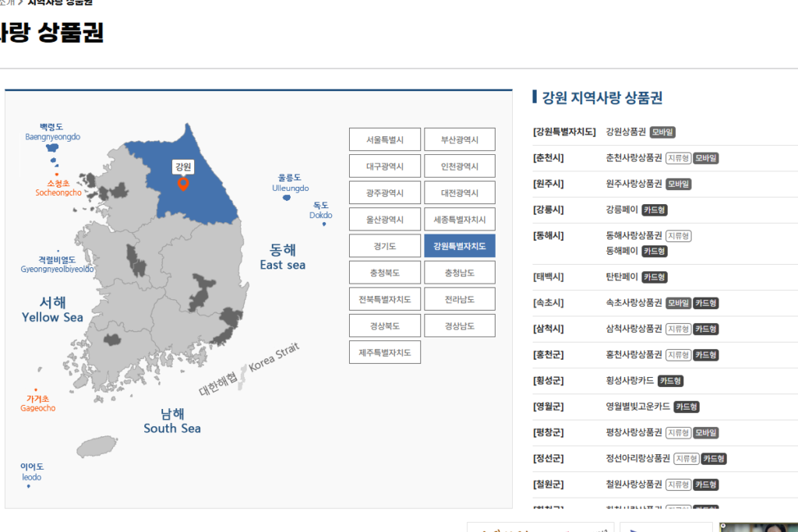Click the 카드형 badge next to 동해페이
798x532 pixels.
pos(653,251)
